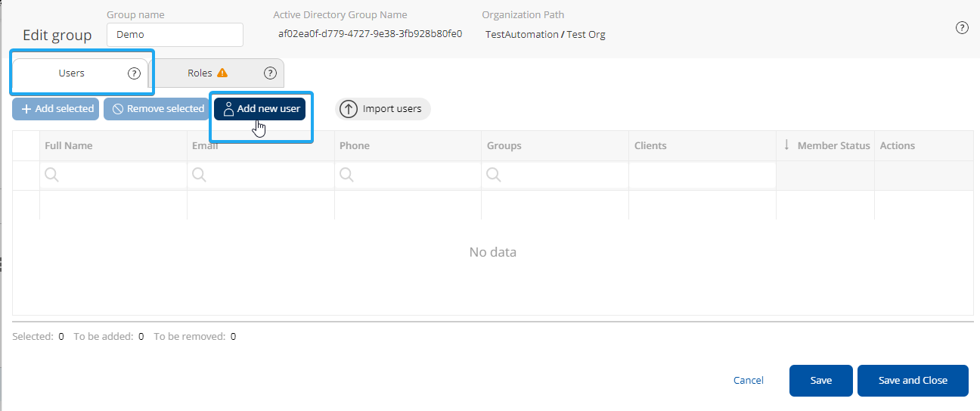Switch to the Roles tab
Screen dimensions: 980x411
tap(200, 73)
